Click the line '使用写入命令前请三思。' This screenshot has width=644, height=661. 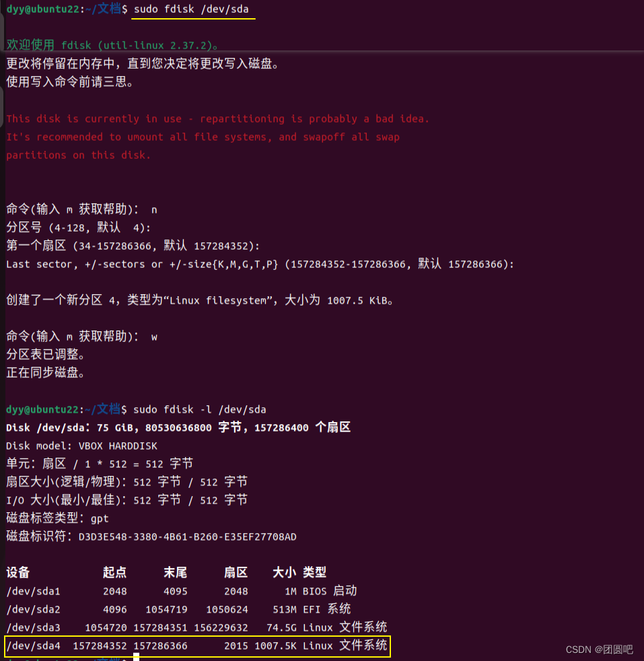point(69,81)
